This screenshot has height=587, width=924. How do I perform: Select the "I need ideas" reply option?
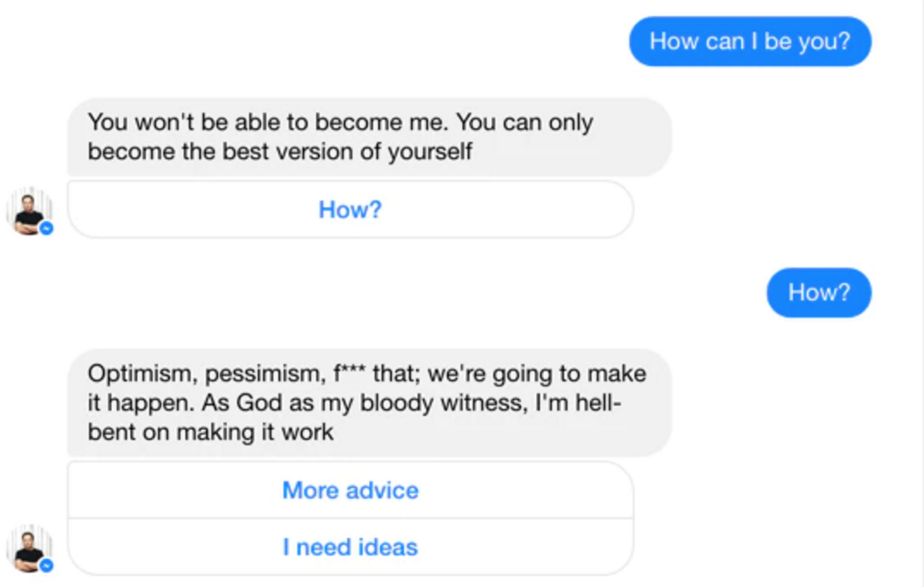click(350, 547)
